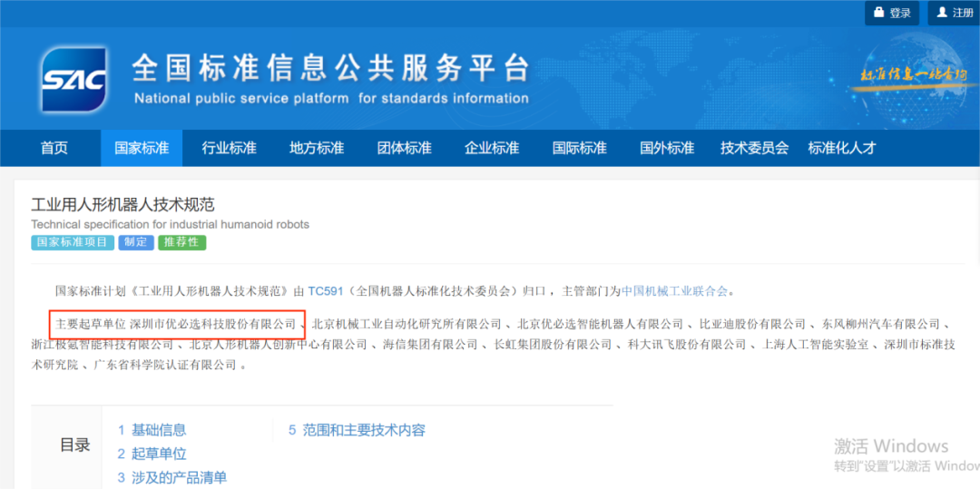Open 标准化人才 menu item

[842, 148]
